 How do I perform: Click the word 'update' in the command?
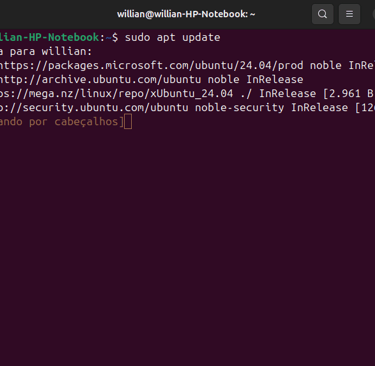(201, 37)
